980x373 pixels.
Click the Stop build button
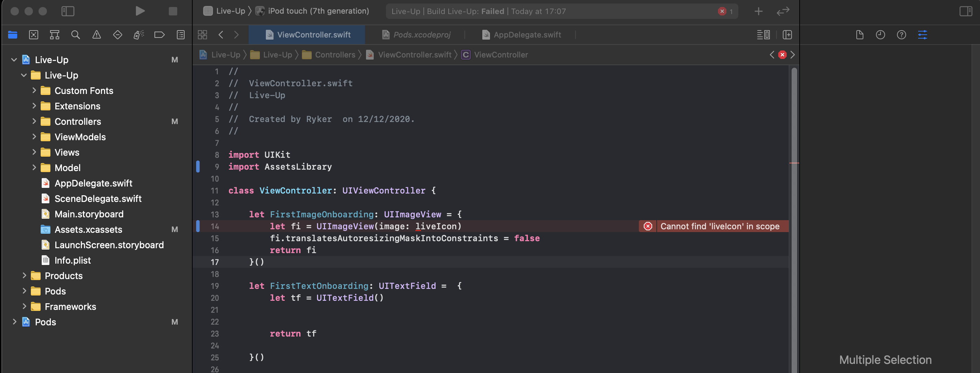pos(173,11)
